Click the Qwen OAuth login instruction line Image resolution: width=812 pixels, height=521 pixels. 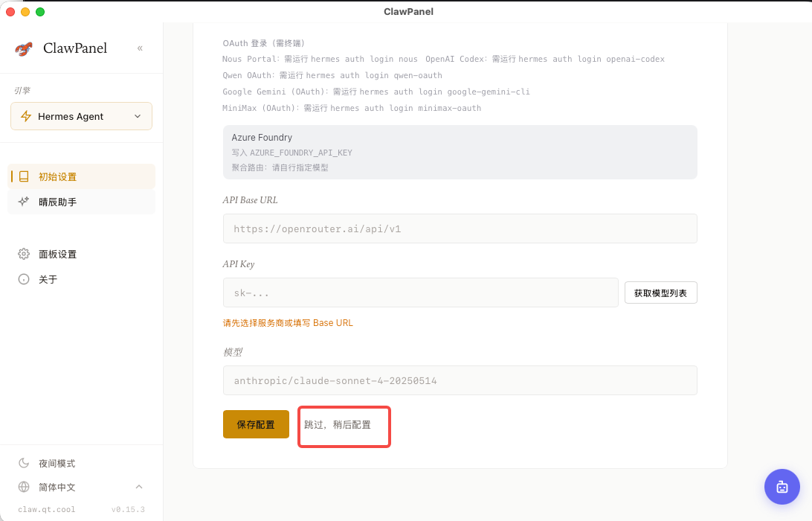click(x=332, y=76)
